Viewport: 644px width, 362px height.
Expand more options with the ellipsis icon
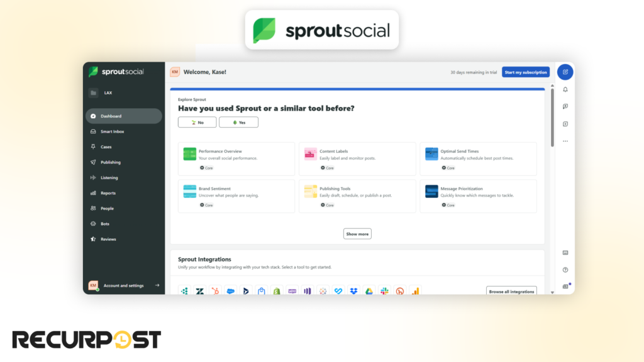tap(565, 141)
